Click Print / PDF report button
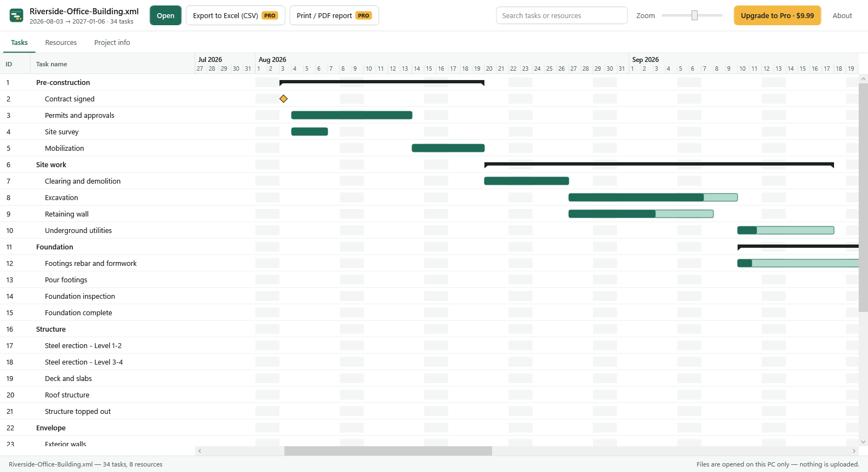The height and width of the screenshot is (472, 868). (334, 15)
